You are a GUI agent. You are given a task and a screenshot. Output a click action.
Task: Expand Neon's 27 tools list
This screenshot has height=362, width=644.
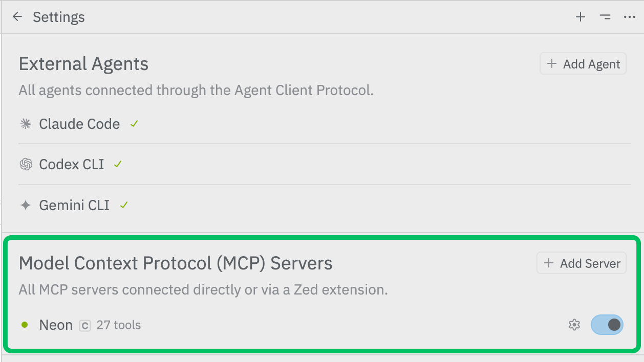(118, 325)
